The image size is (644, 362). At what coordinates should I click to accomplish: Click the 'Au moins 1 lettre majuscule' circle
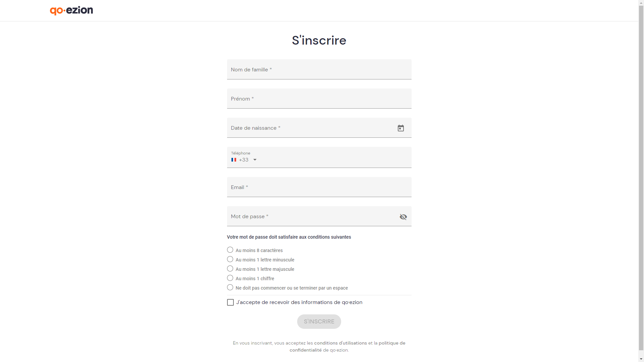pos(230,268)
